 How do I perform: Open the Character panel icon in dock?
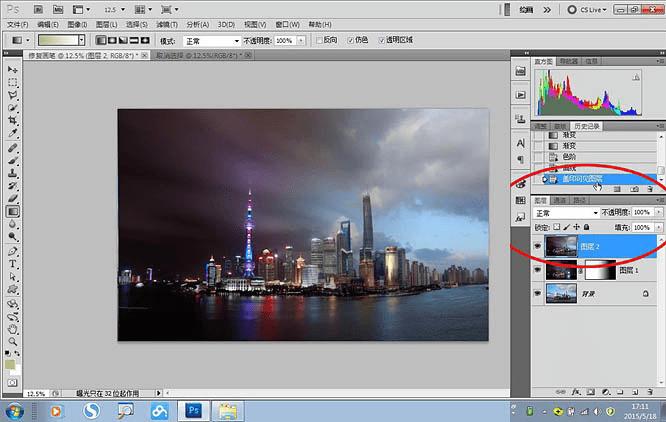520,143
